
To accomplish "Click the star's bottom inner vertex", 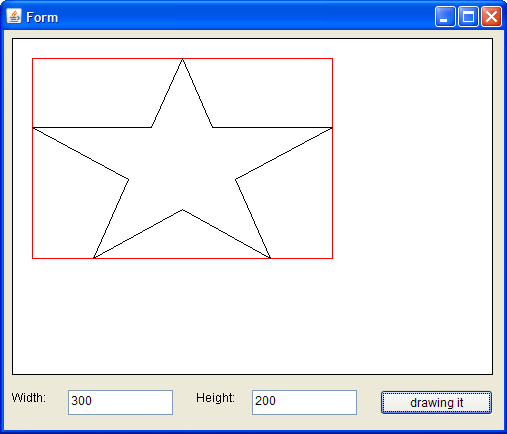I will [x=182, y=210].
